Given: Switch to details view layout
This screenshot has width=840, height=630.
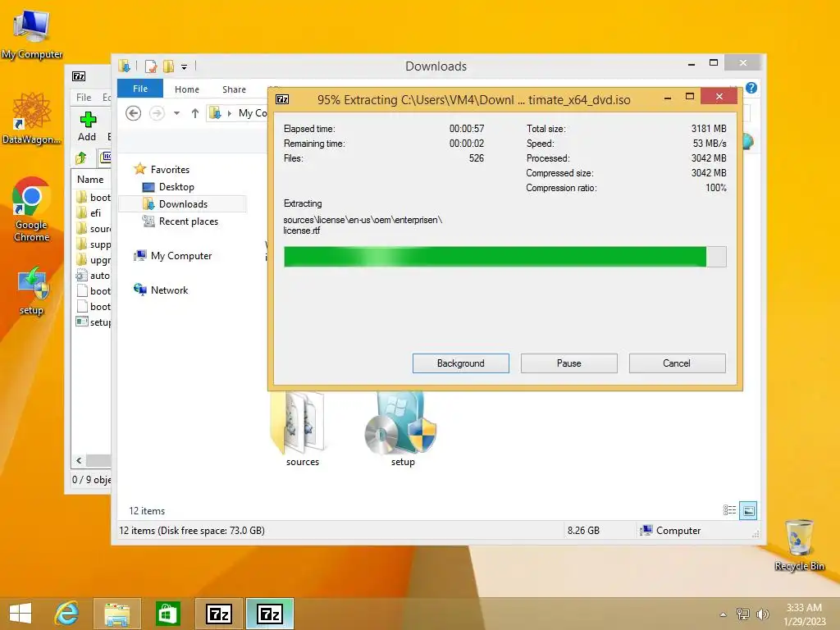Looking at the screenshot, I should [729, 510].
